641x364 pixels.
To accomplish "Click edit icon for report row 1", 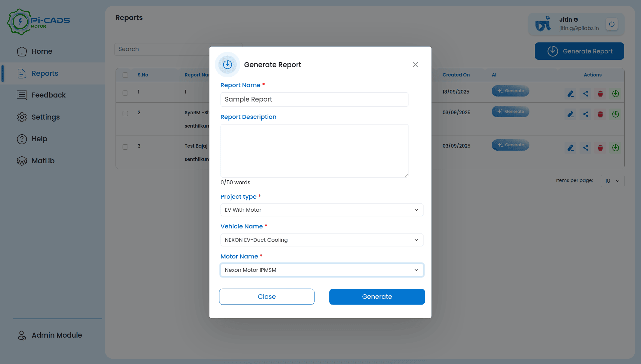I will (571, 94).
